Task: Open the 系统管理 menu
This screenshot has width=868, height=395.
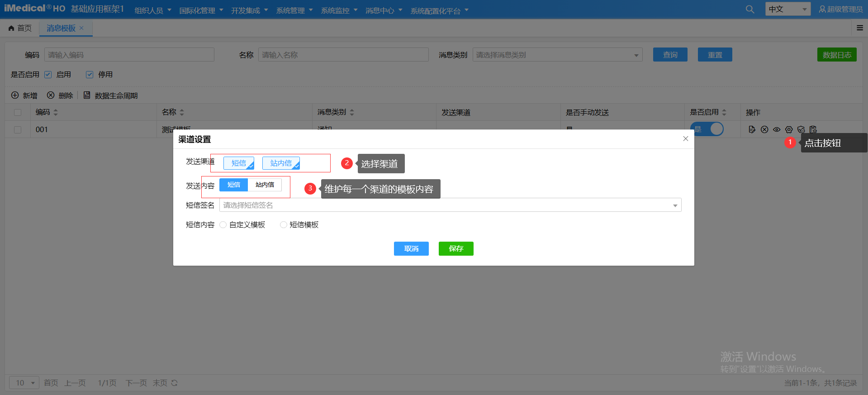Action: (294, 10)
